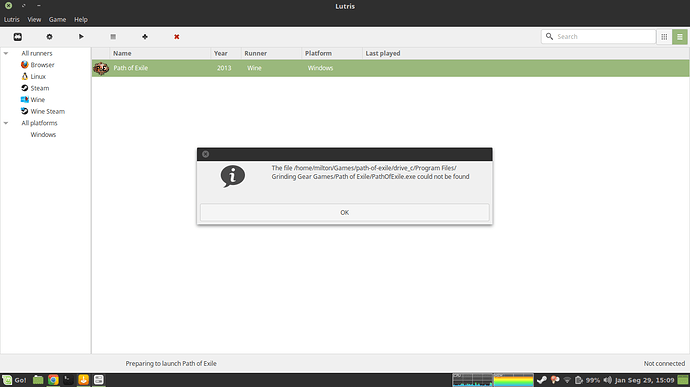This screenshot has width=690, height=387.
Task: Switch to list view
Action: 680,37
